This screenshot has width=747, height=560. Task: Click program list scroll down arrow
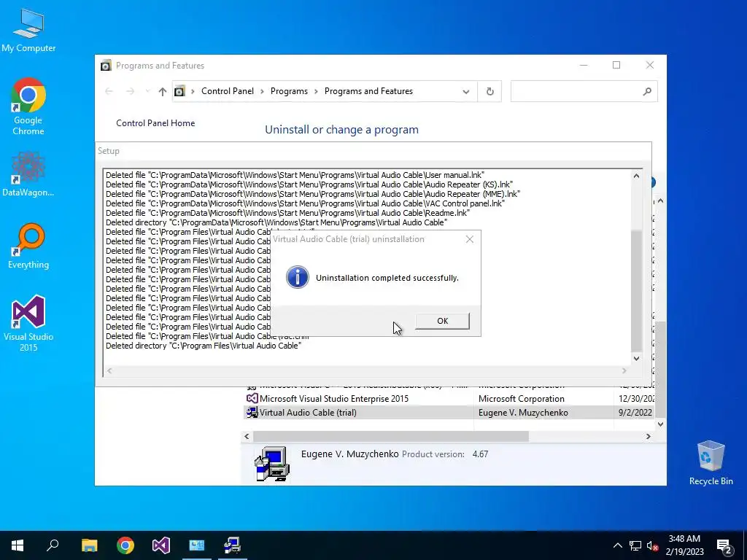tap(660, 424)
